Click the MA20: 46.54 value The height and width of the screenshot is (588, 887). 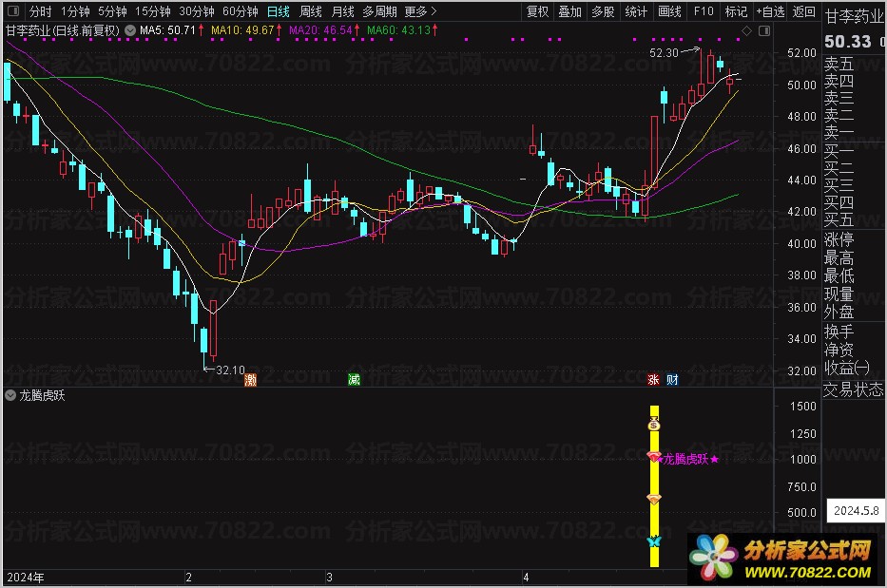click(x=320, y=30)
